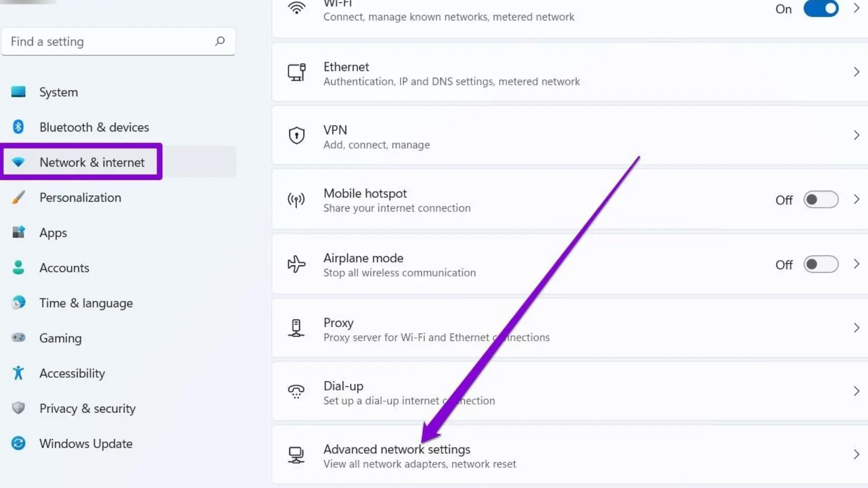868x488 pixels.
Task: Open Advanced network settings
Action: click(x=396, y=450)
